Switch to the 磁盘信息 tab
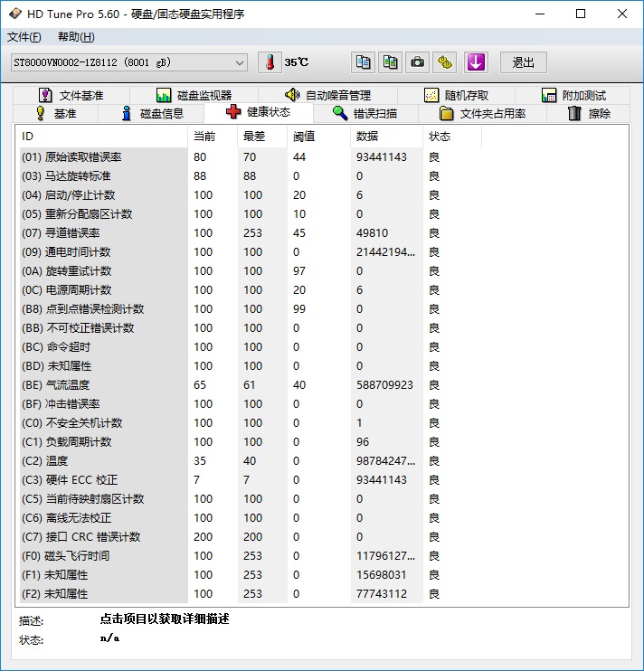Viewport: 644px width, 671px height. (150, 113)
